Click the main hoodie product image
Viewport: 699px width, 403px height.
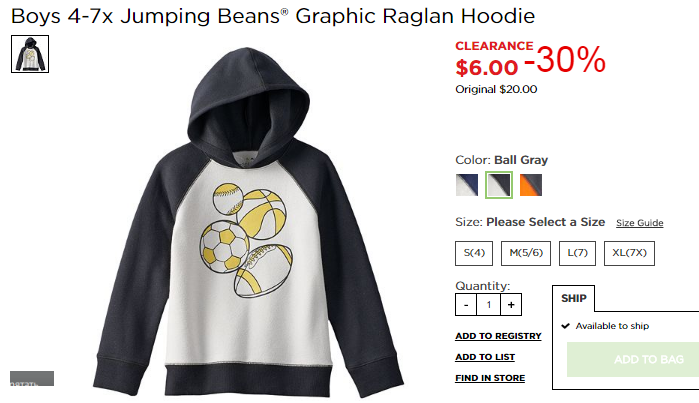[x=248, y=222]
